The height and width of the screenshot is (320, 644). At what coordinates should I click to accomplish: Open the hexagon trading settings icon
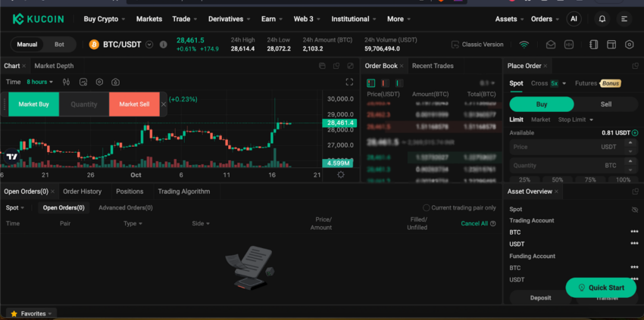(x=629, y=45)
